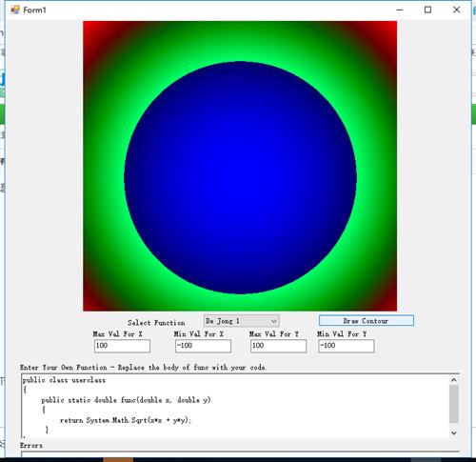Click the Draw Contour button

click(367, 321)
